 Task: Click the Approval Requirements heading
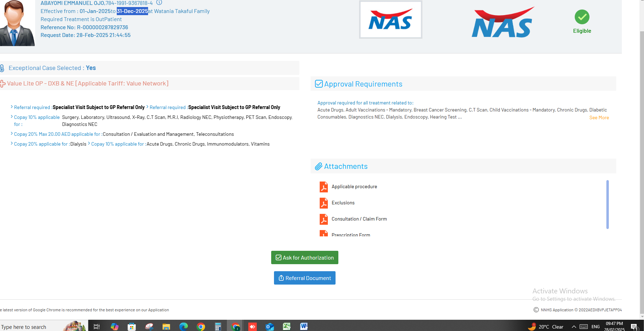click(363, 84)
